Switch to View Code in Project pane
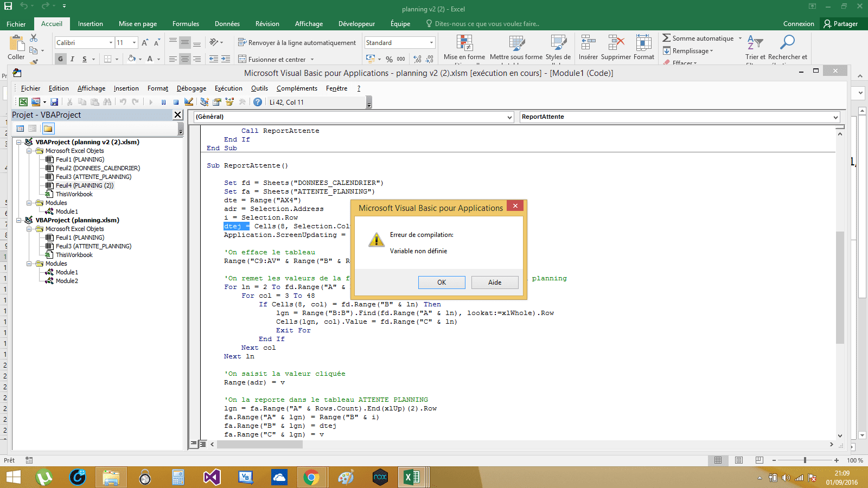868x488 pixels. [x=20, y=129]
